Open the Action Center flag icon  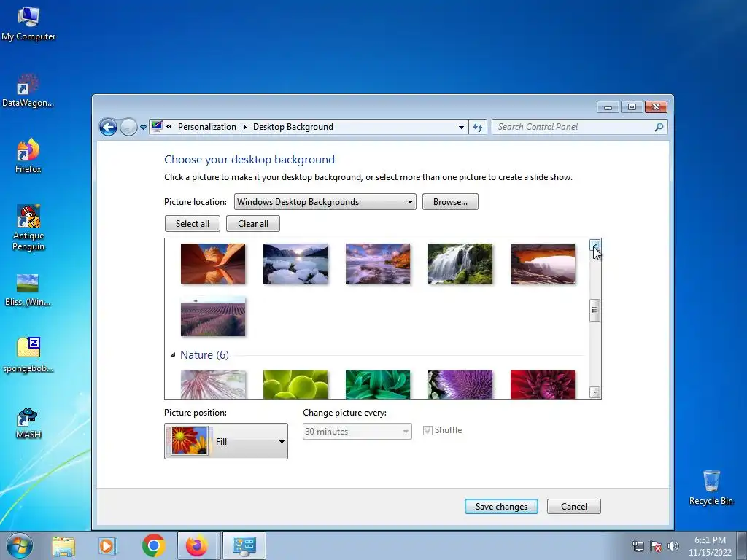coord(656,546)
